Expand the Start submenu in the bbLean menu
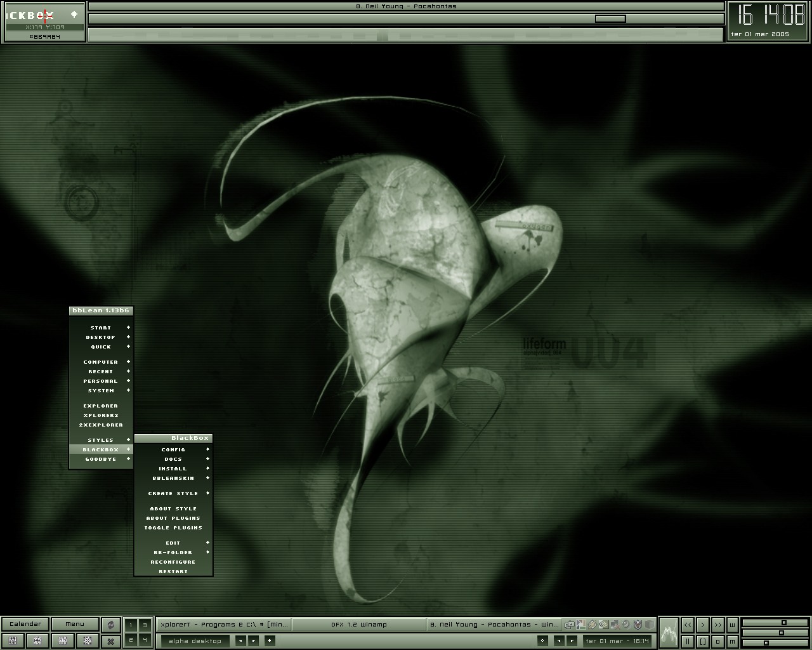This screenshot has width=812, height=650. coord(101,328)
